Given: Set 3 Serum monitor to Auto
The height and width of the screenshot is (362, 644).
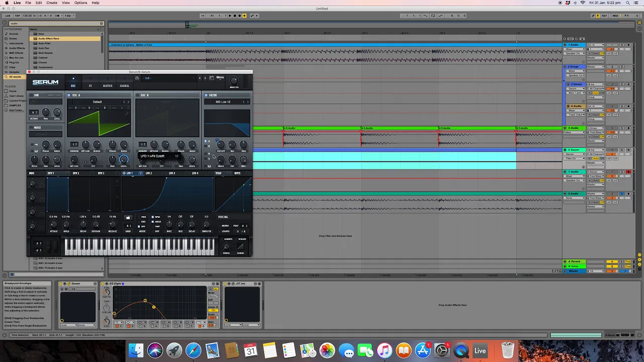Looking at the screenshot, I should [596, 93].
